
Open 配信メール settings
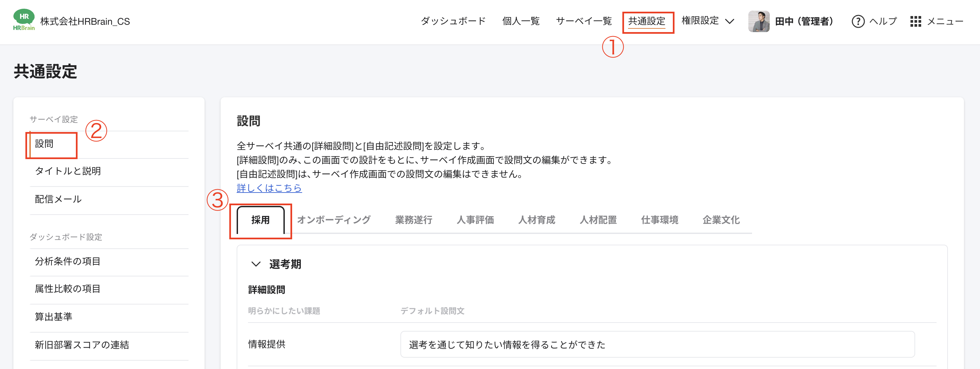point(58,199)
